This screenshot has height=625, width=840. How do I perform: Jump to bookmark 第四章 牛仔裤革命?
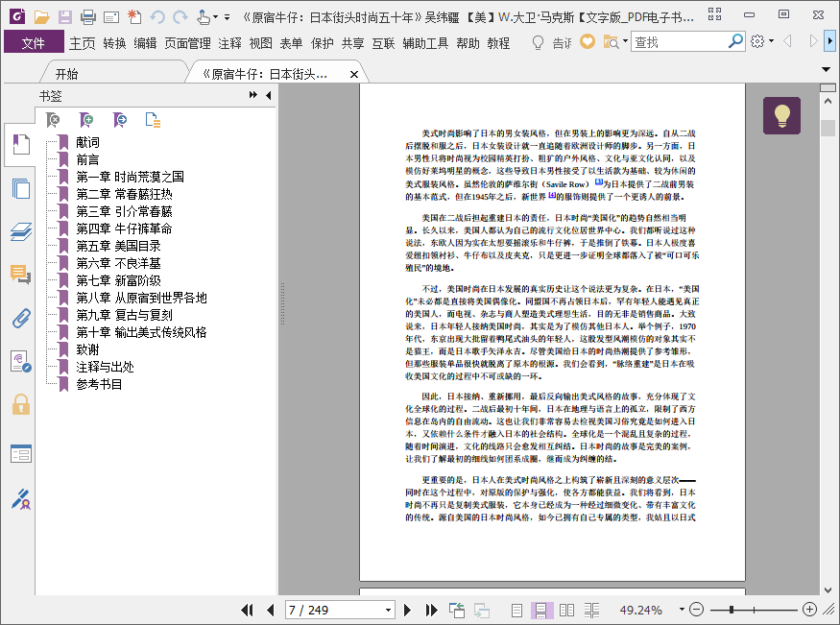click(x=124, y=228)
